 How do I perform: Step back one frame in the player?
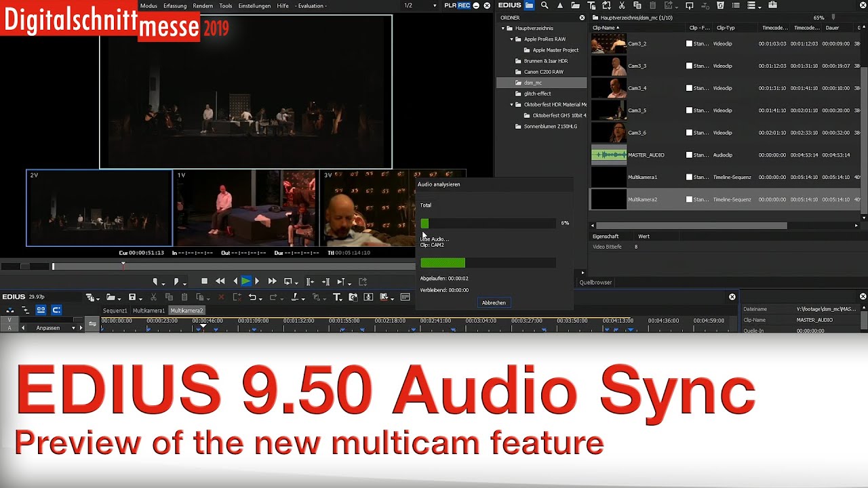235,281
